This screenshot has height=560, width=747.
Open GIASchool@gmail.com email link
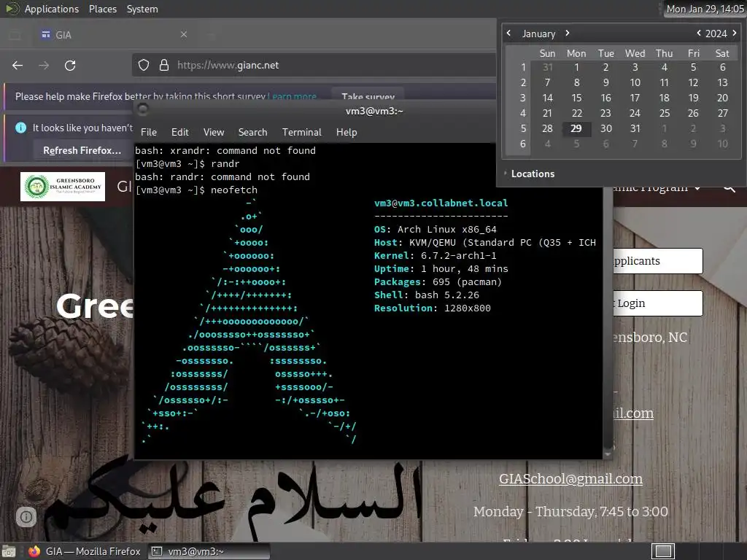coord(570,478)
